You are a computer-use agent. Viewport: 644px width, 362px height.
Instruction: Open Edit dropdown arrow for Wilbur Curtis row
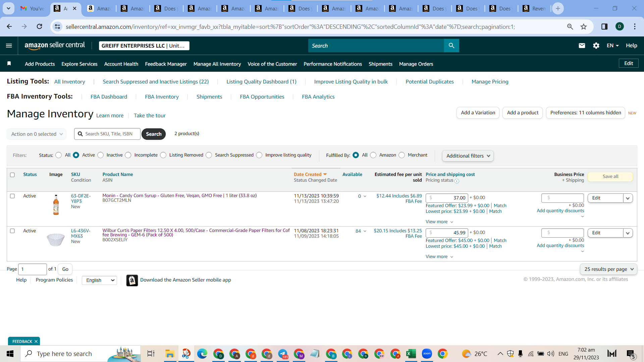pos(628,233)
